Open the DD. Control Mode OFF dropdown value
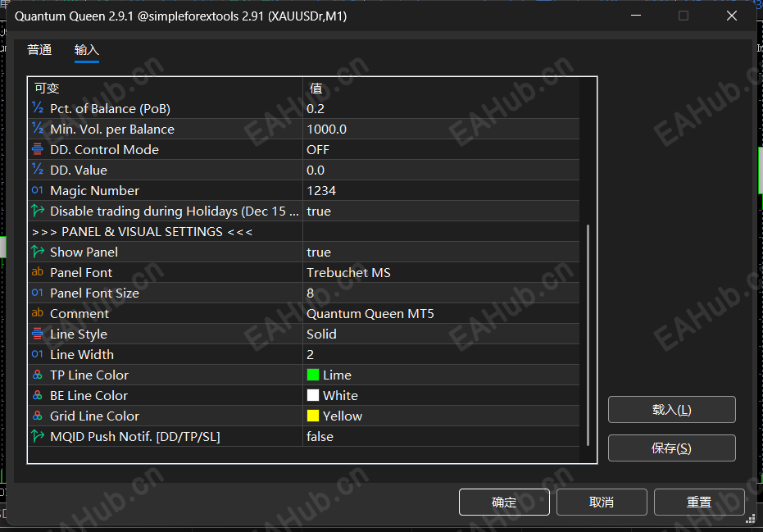Screen dimensions: 763x532 tap(441, 149)
